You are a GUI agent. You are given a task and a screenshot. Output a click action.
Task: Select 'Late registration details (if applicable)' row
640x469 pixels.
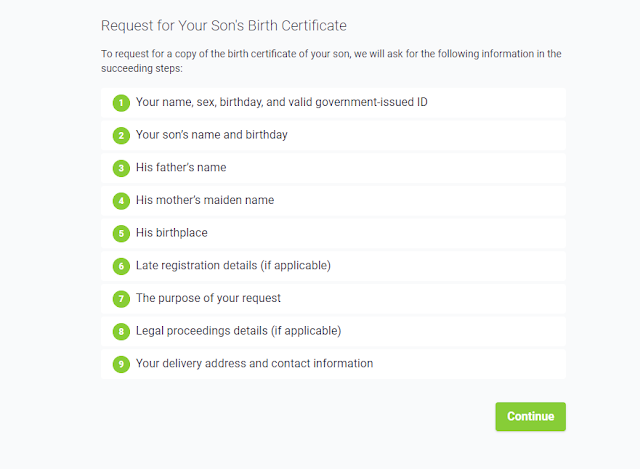(233, 265)
